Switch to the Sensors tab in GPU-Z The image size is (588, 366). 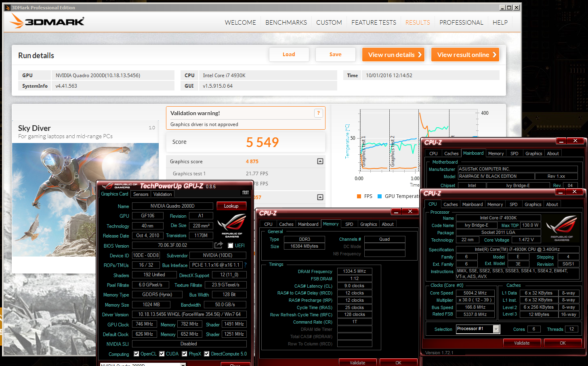click(141, 194)
